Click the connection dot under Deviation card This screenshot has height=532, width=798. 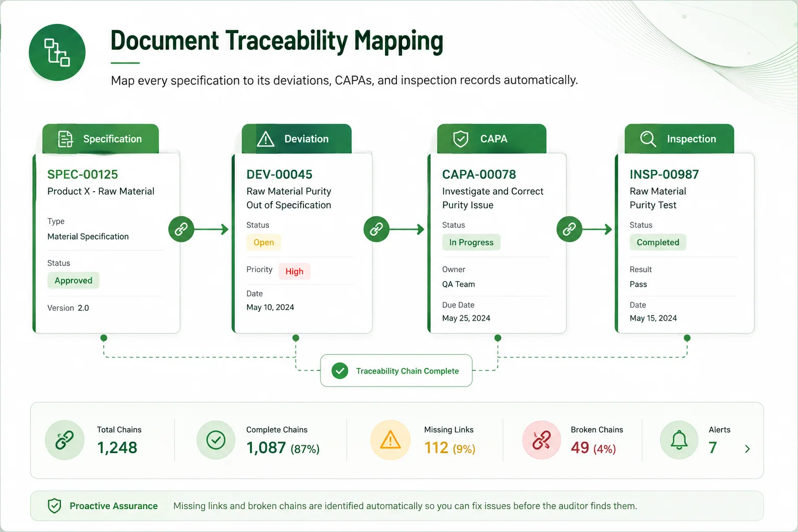(x=296, y=338)
